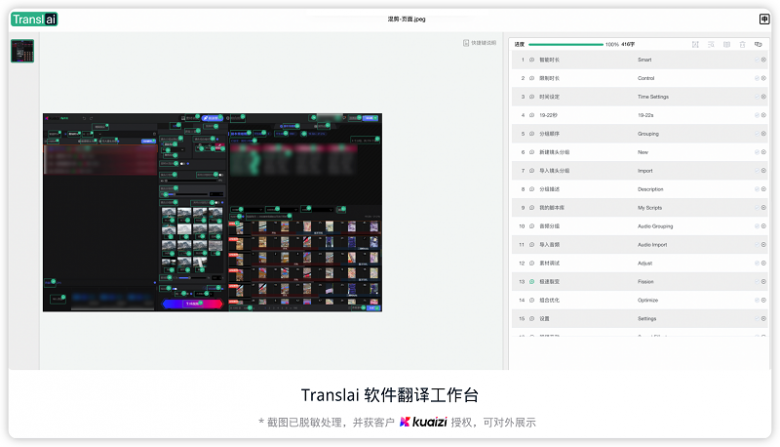The width and height of the screenshot is (780, 447).
Task: Click the locate icon on row 15 设置
Action: 531,318
